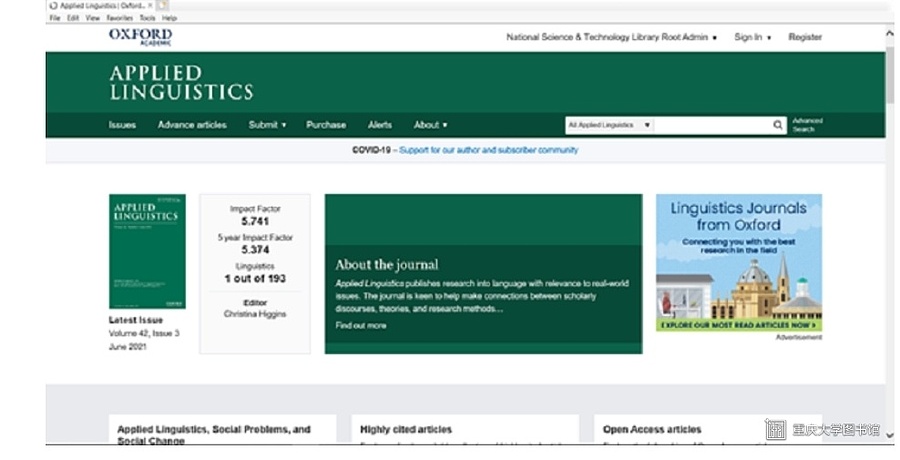The image size is (900, 460).
Task: Open Applied Linguistics, Social Problems, and Social Change
Action: click(214, 435)
